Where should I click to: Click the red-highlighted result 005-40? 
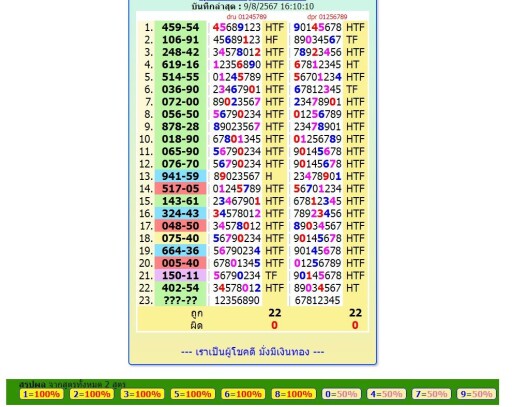pos(180,263)
